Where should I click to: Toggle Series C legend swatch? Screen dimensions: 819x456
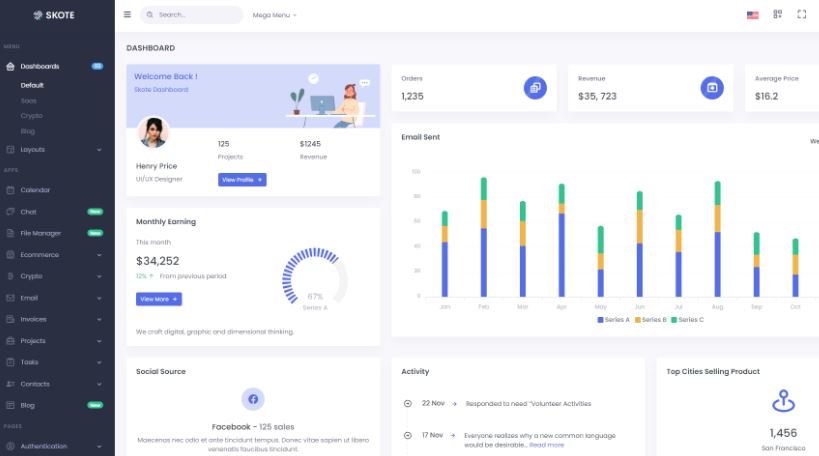(674, 320)
